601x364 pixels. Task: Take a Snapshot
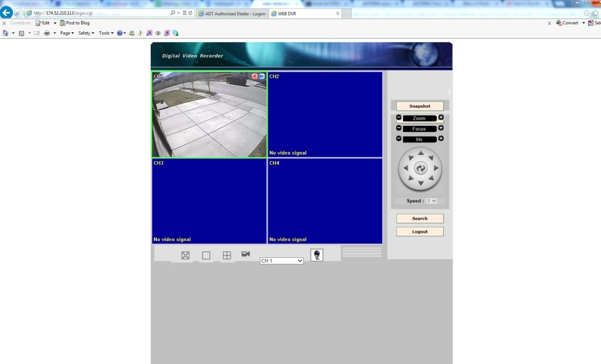[x=420, y=106]
